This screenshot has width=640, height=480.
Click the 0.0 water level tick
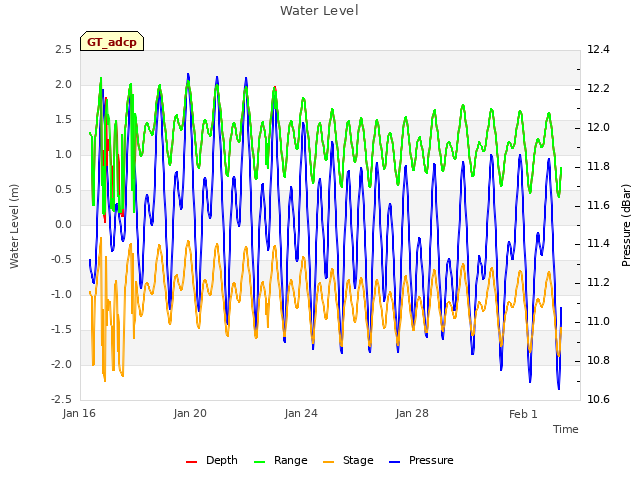click(63, 224)
